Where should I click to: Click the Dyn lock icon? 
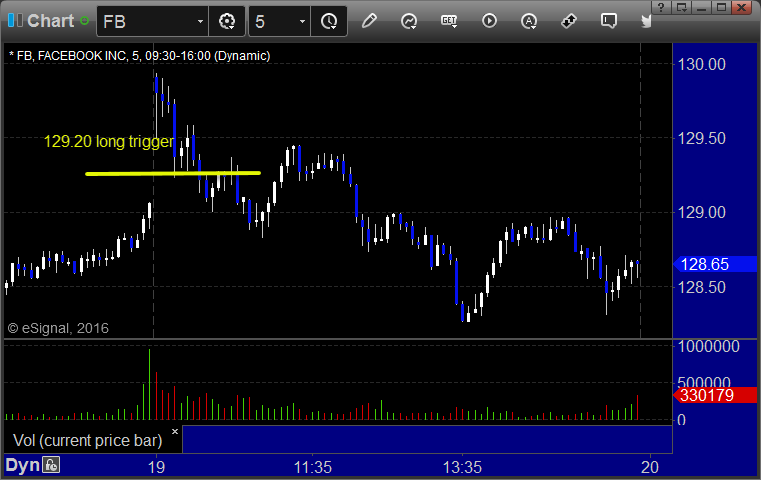coord(51,465)
